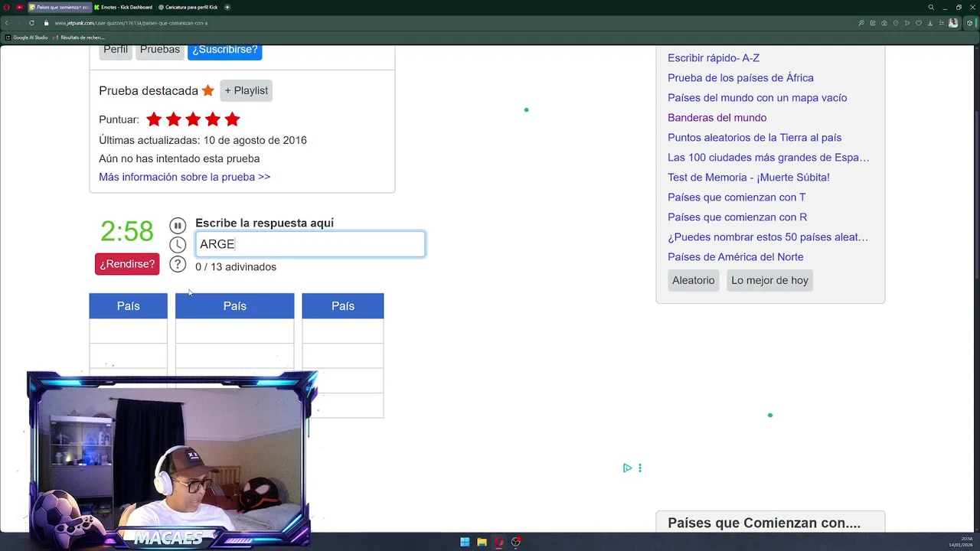Click the Países que Comienzan con.... heading
Image resolution: width=980 pixels, height=551 pixels.
(x=764, y=523)
